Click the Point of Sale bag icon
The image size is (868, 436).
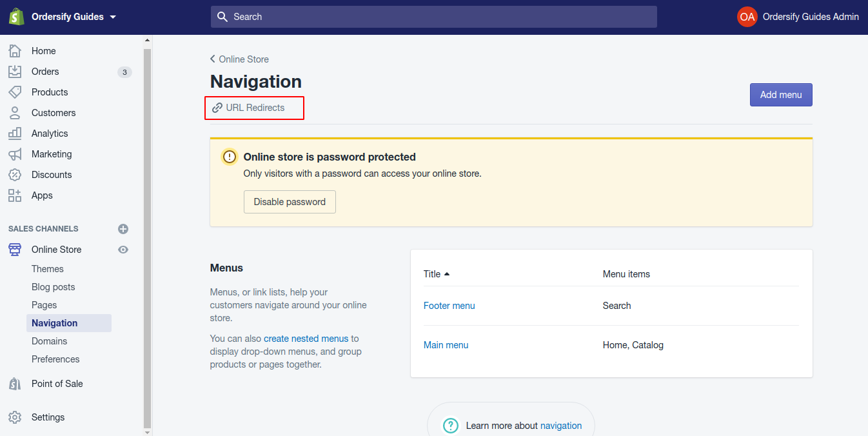click(15, 384)
